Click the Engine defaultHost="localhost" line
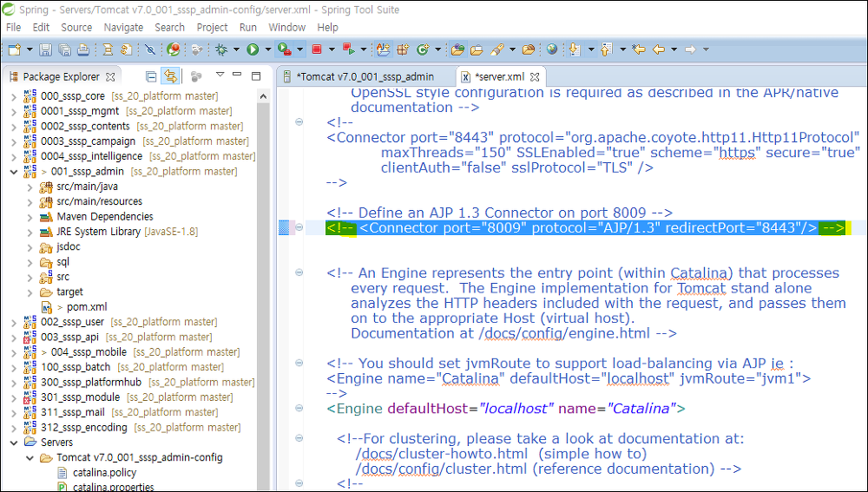This screenshot has width=868, height=492. pyautogui.click(x=506, y=409)
